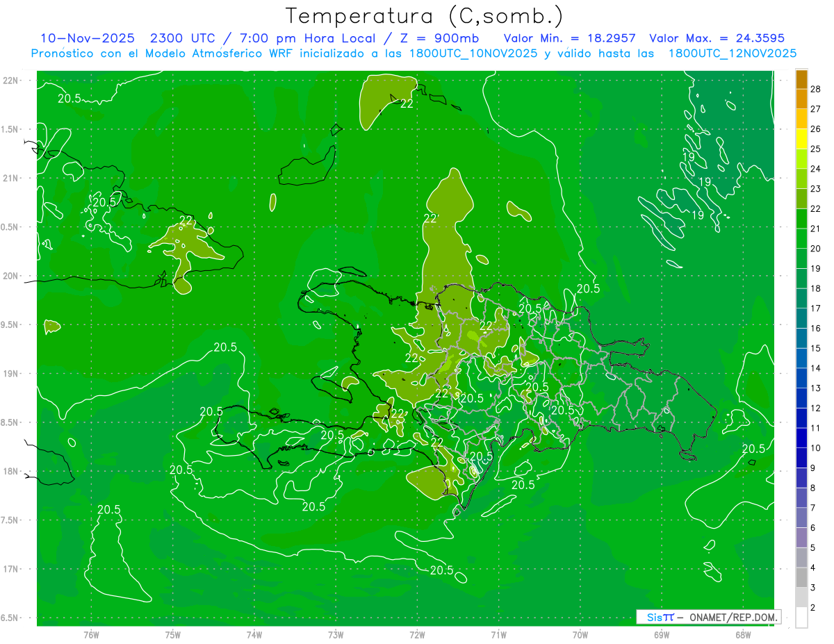
Task: Click the 22N latitude axis label
Action: tap(11, 80)
